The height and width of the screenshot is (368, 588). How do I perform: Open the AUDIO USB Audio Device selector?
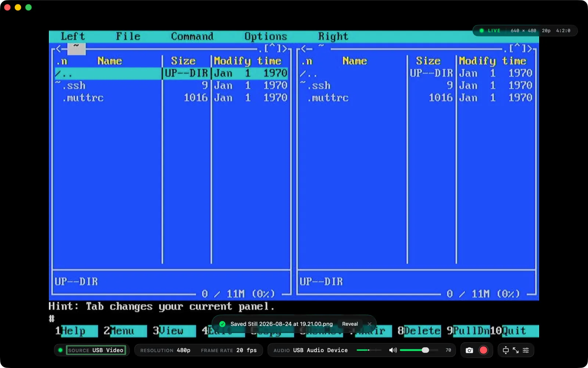coord(311,350)
